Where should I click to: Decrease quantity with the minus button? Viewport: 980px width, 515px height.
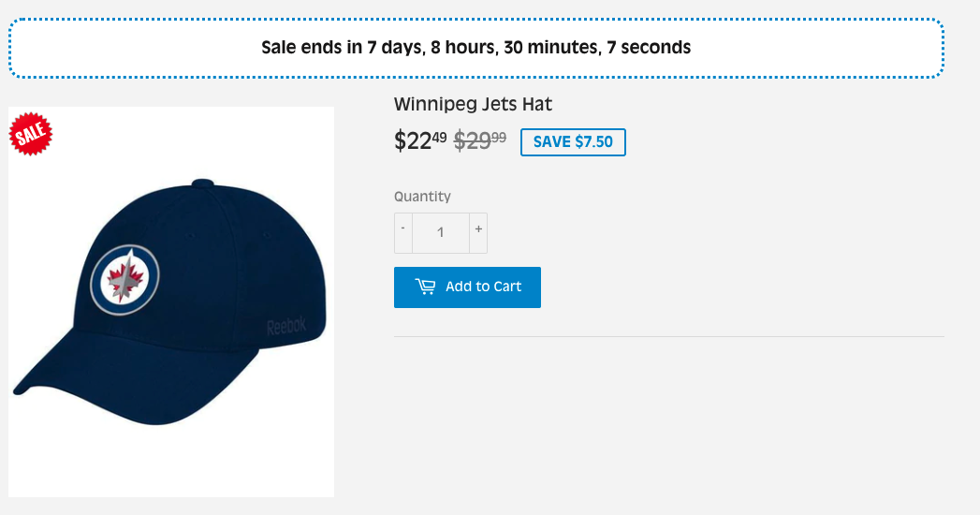point(403,233)
